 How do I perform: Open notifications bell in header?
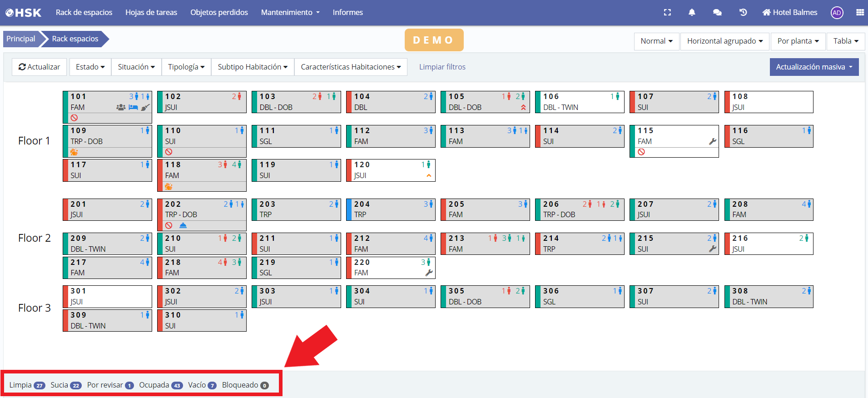[691, 12]
